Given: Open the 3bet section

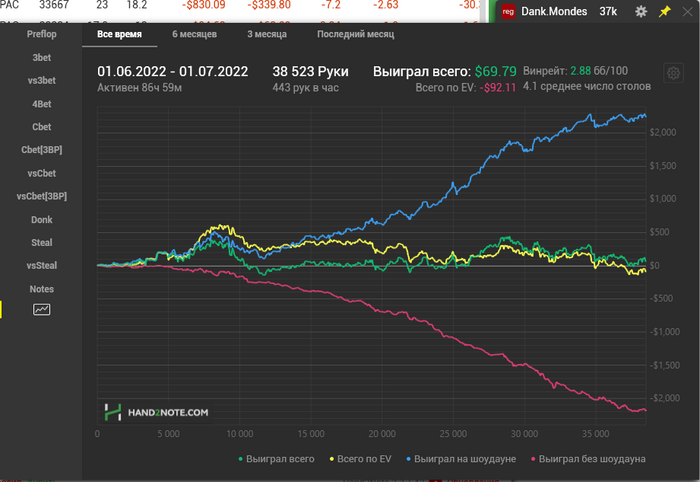Looking at the screenshot, I should (42, 58).
